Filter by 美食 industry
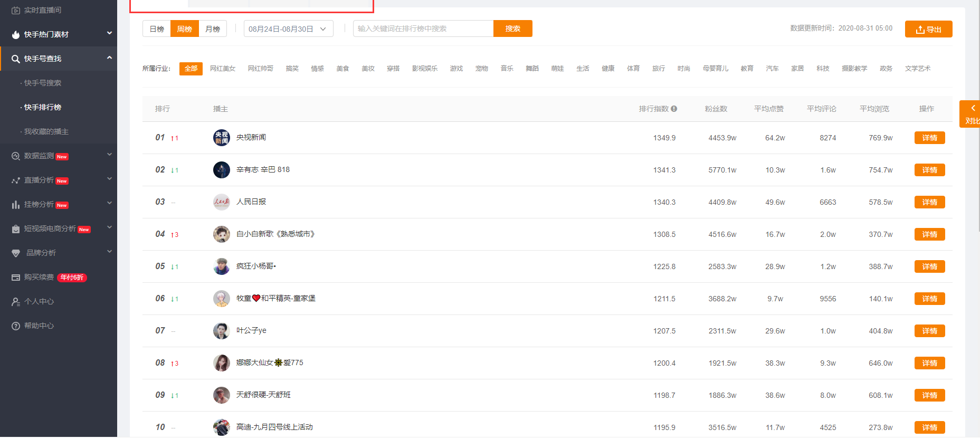Viewport: 980px width, 439px height. (x=343, y=69)
